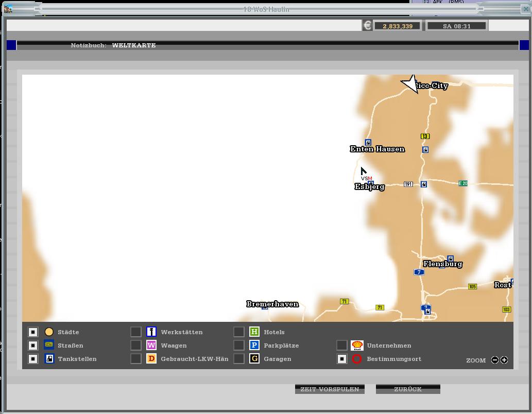Viewport: 532px width, 414px height.
Task: Enable the Parkplätze checkbox
Action: (x=239, y=346)
